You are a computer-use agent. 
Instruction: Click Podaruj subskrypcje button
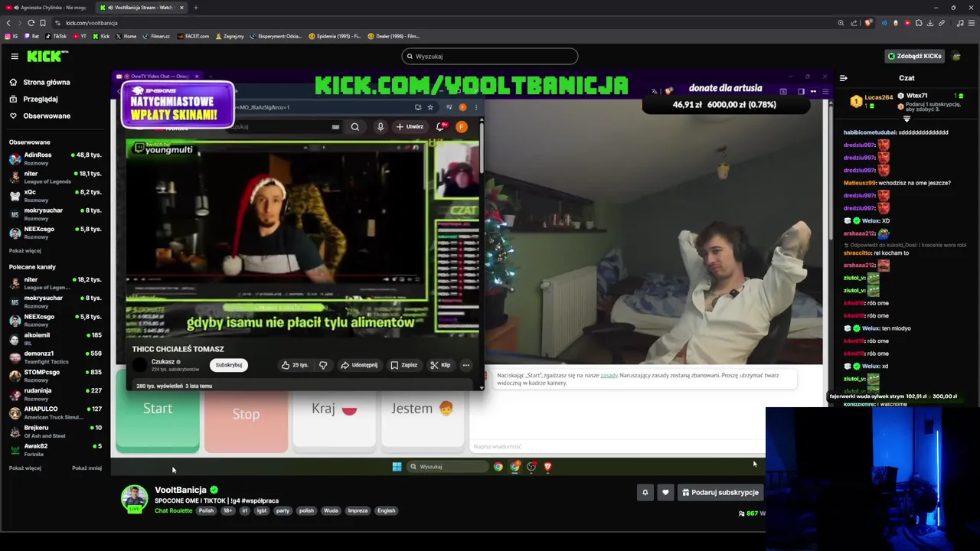click(x=720, y=492)
